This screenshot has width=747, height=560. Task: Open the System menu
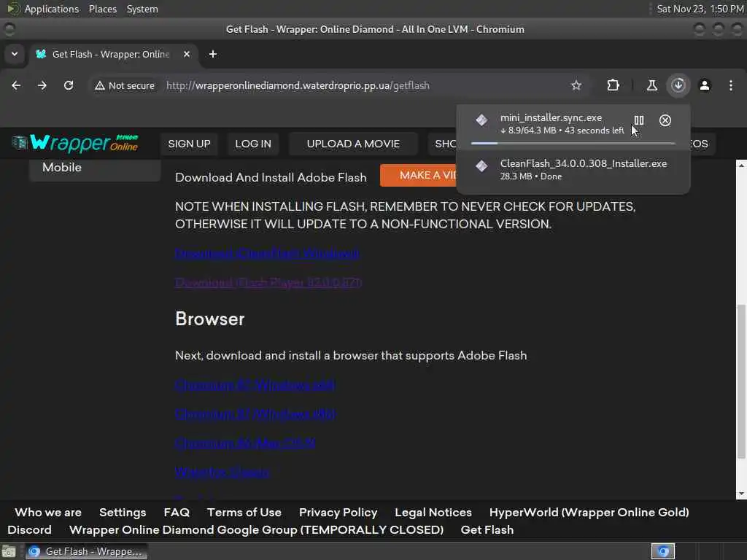tap(142, 9)
